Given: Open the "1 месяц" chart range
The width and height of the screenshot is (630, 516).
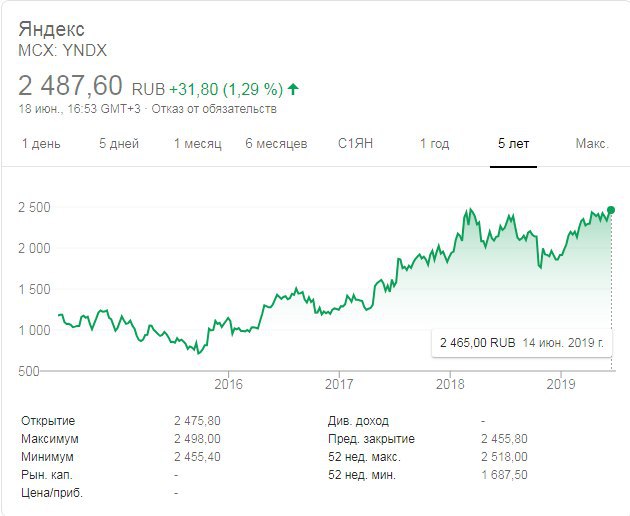Looking at the screenshot, I should [x=198, y=143].
